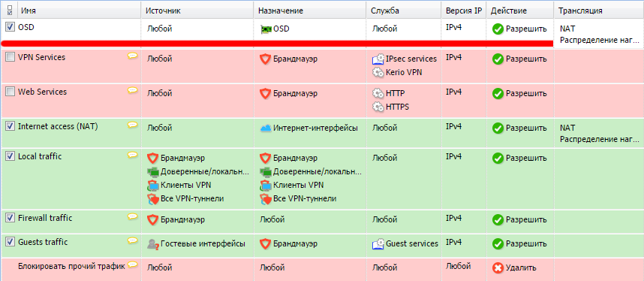Uncheck the Guests traffic rule checkbox
This screenshot has width=644, height=281.
pos(10,243)
